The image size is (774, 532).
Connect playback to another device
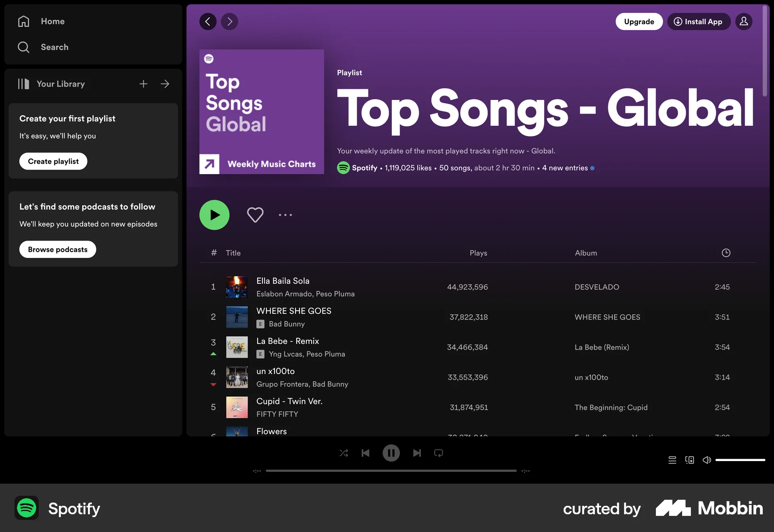[689, 459]
